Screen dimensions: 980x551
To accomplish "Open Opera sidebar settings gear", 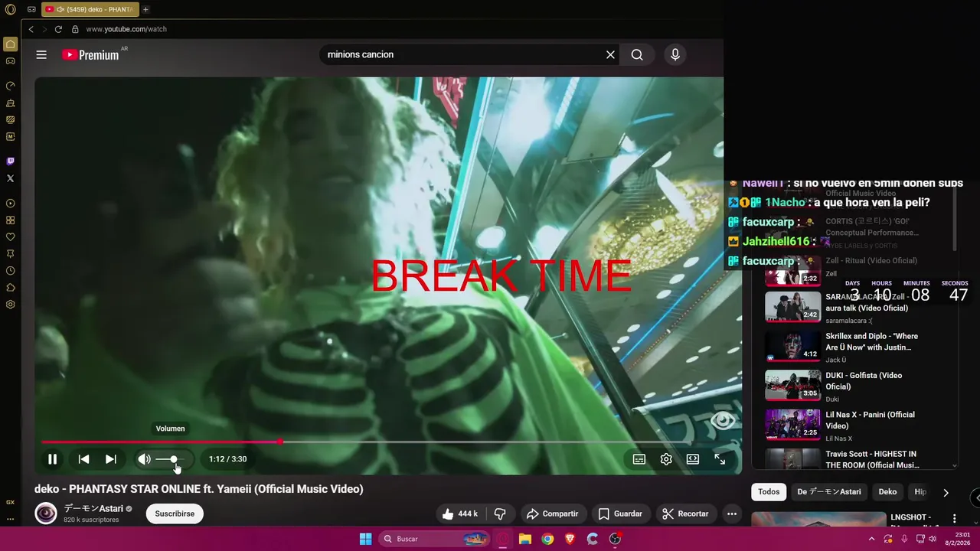I will click(11, 305).
